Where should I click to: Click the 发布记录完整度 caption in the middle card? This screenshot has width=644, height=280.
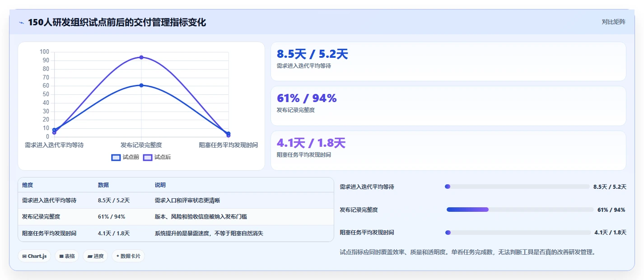tap(296, 110)
